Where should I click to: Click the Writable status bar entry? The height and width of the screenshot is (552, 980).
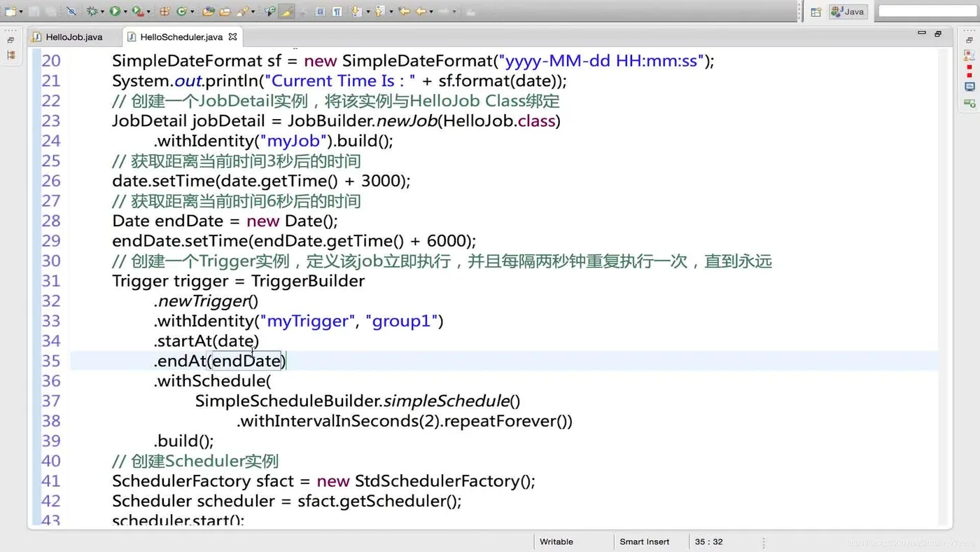[556, 541]
